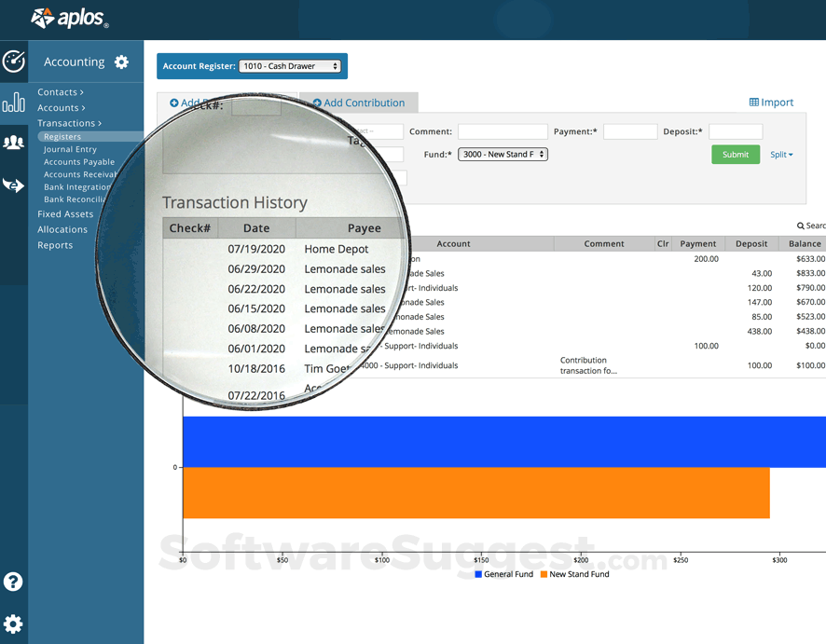Image resolution: width=826 pixels, height=644 pixels.
Task: Open the help question mark icon
Action: pyautogui.click(x=13, y=582)
